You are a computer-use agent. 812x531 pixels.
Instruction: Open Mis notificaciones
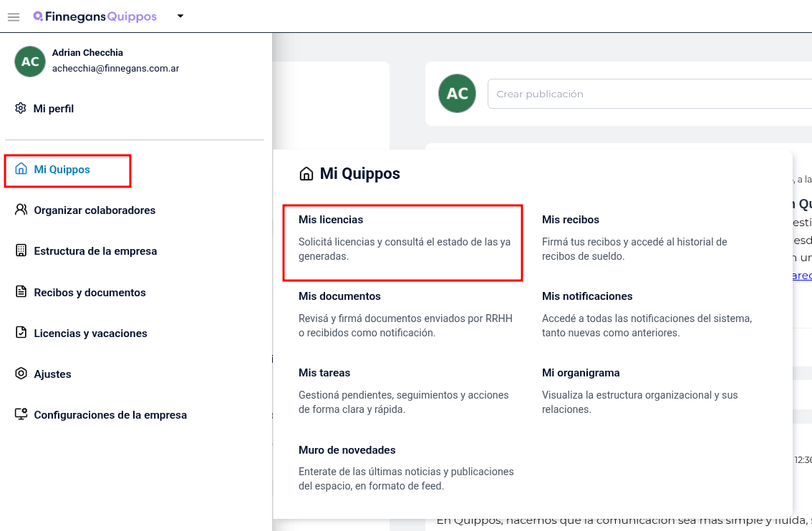(586, 296)
